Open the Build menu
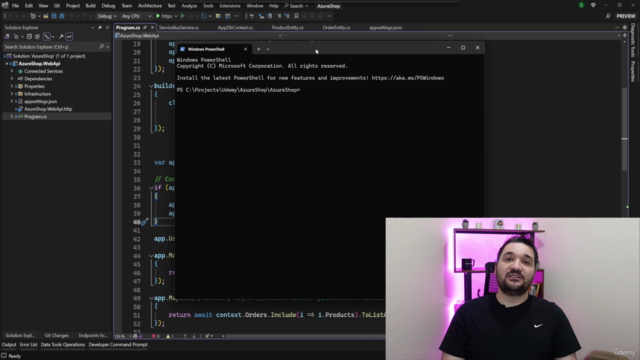The image size is (640, 360). 90,6
